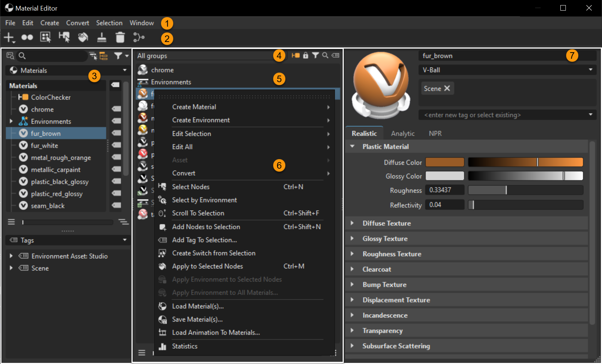
Task: Expand the Diffuse Texture section
Action: (x=386, y=223)
